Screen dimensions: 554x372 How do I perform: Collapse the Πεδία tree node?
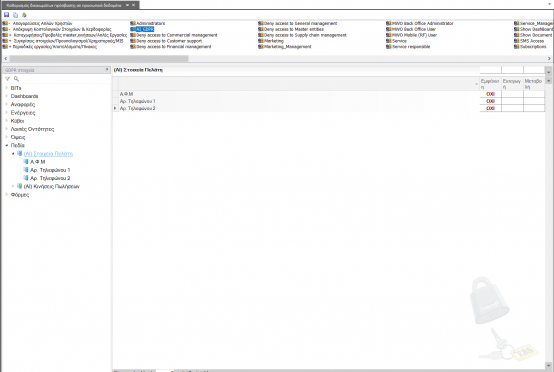[7, 145]
